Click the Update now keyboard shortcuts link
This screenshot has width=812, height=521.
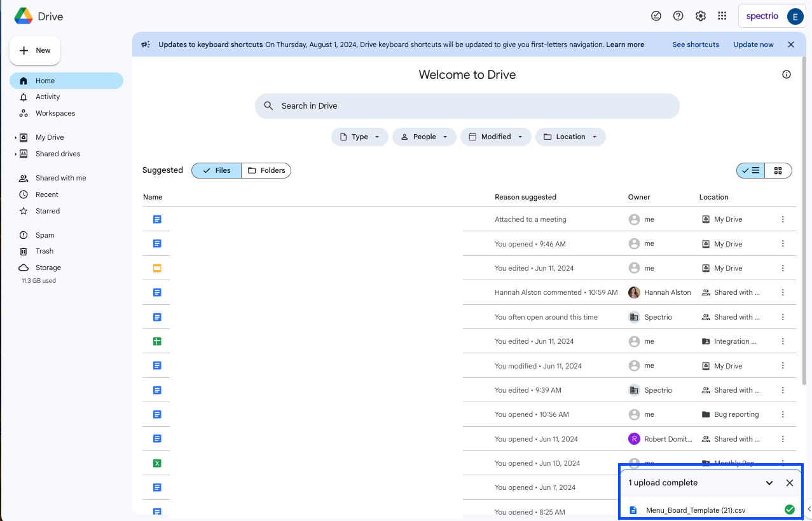tap(753, 44)
